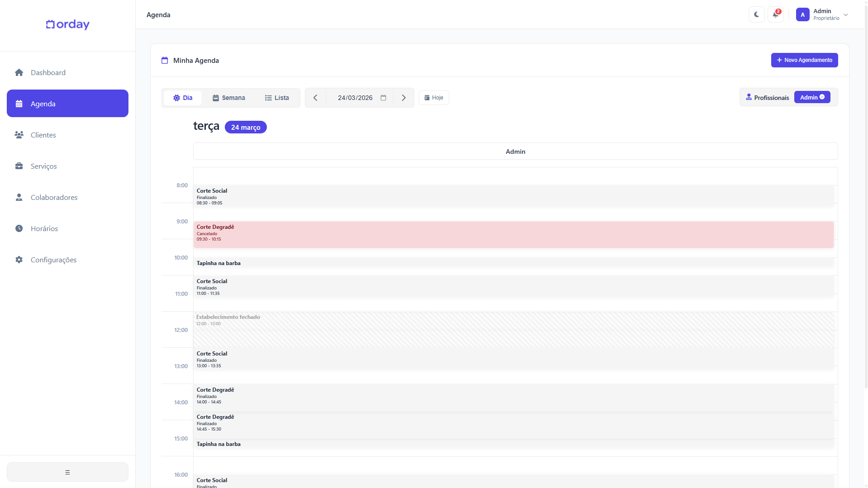Image resolution: width=868 pixels, height=488 pixels.
Task: Open date picker calendar icon in date field
Action: (383, 98)
